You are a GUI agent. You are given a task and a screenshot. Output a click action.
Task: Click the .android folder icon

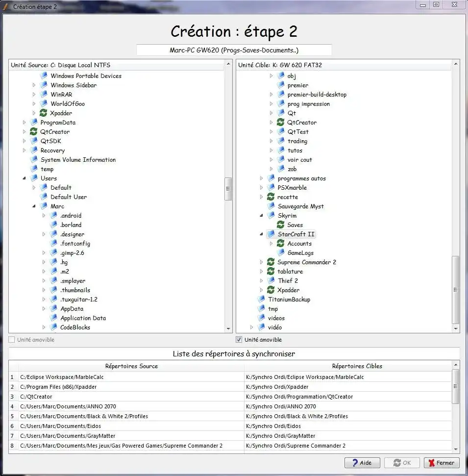pyautogui.click(x=53, y=216)
